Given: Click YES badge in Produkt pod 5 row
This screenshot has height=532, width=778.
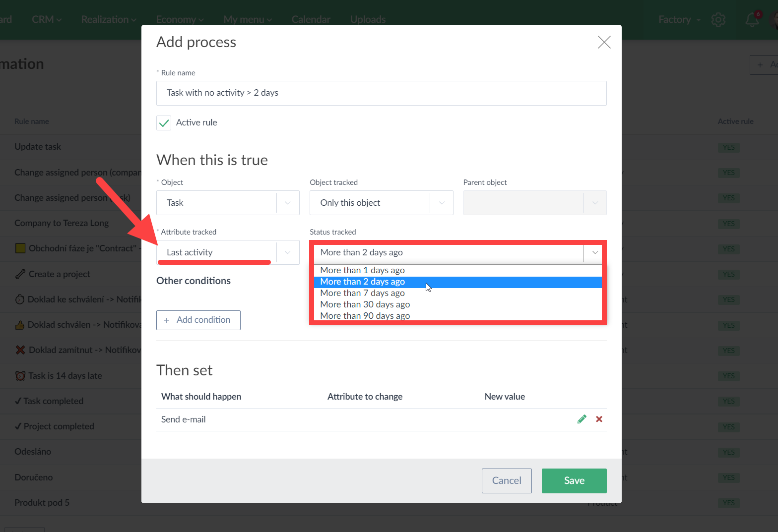Looking at the screenshot, I should click(x=728, y=503).
